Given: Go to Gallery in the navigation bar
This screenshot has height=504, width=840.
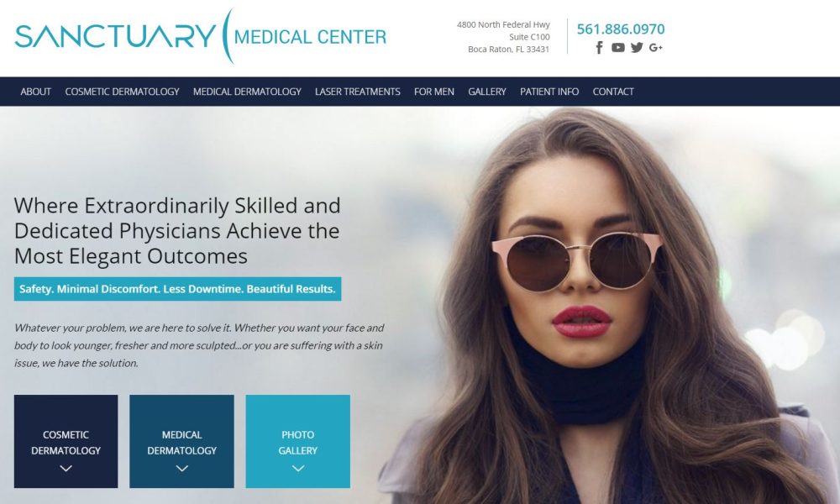Looking at the screenshot, I should 487,92.
